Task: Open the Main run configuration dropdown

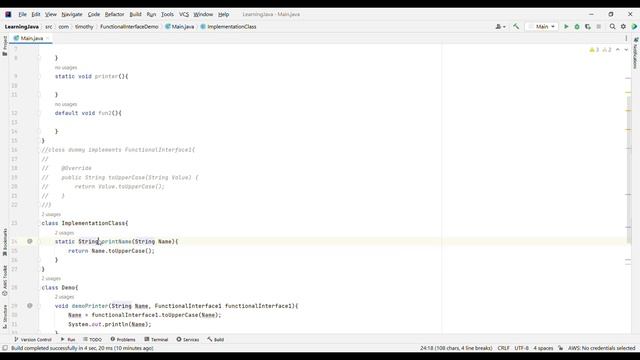Action: tap(542, 27)
